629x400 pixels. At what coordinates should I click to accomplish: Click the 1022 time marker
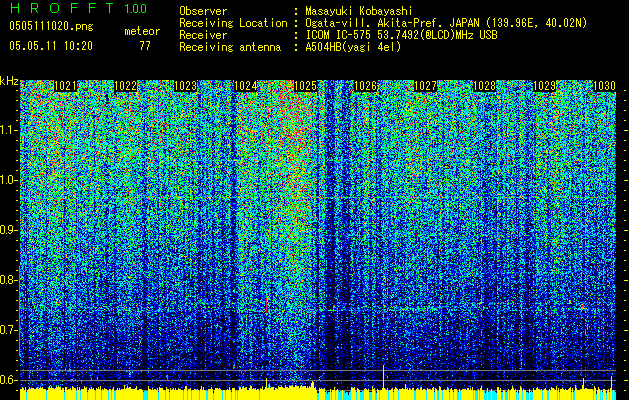point(126,86)
